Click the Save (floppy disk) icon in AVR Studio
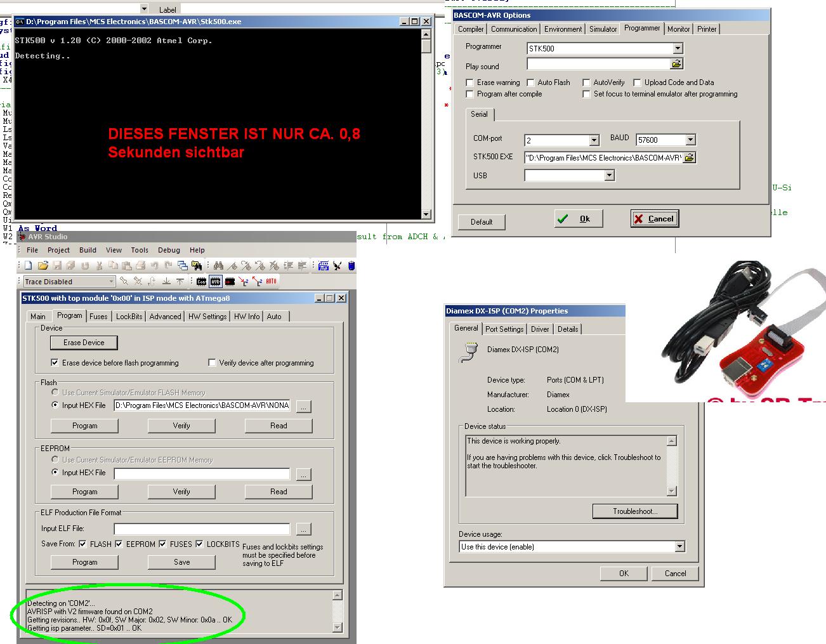Screen dimensions: 826x644 click(57, 265)
